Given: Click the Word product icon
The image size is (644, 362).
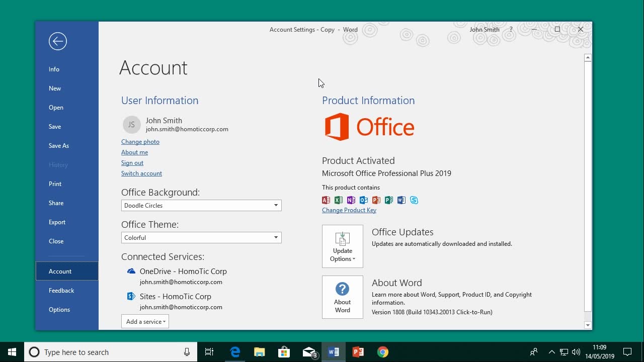Looking at the screenshot, I should [x=401, y=200].
